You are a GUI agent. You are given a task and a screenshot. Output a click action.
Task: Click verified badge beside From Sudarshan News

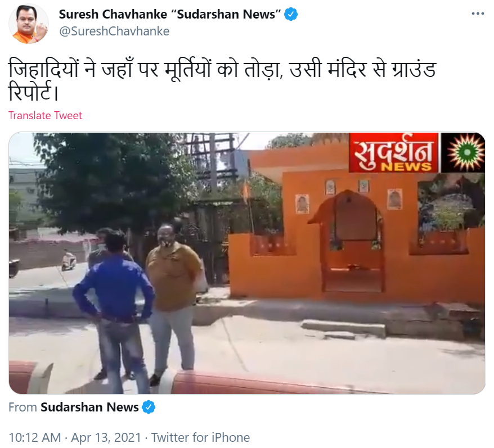pos(149,407)
